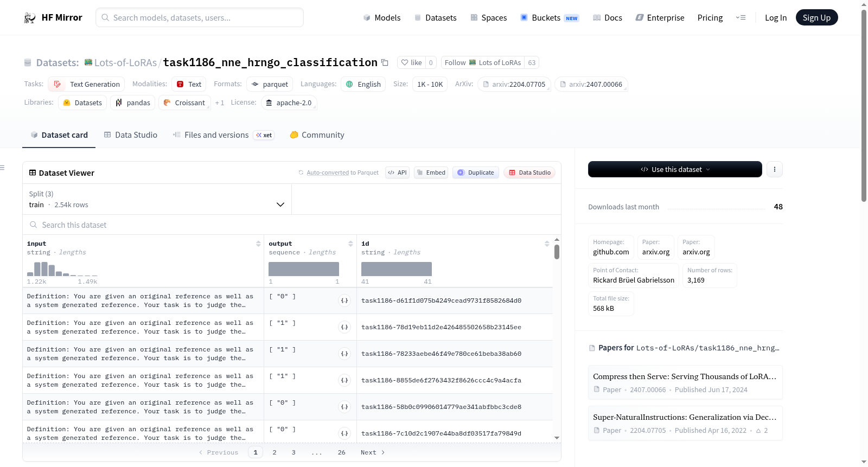Open the Community tab

[x=317, y=135]
